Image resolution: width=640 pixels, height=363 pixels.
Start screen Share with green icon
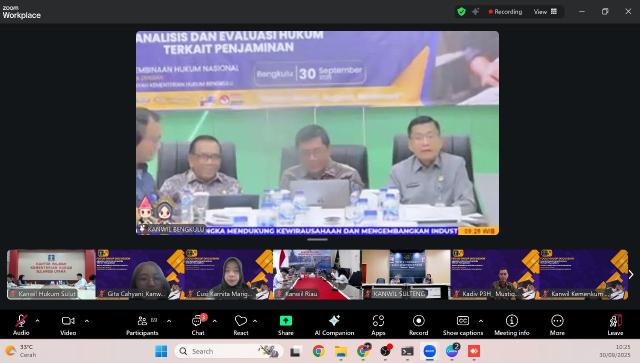click(x=286, y=321)
